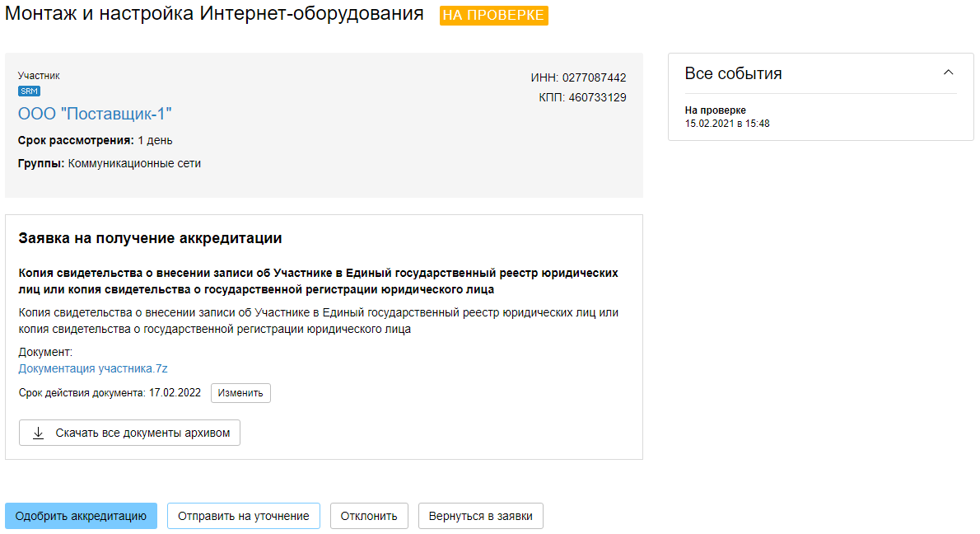Click Заявка на получение аккредитации heading
Screen dimensions: 980x534
click(150, 238)
